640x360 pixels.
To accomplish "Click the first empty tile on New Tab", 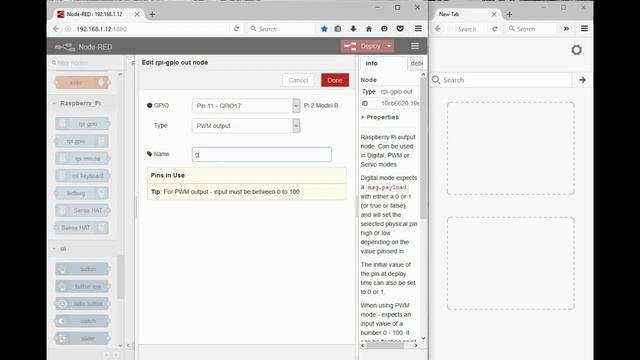I will 511,149.
